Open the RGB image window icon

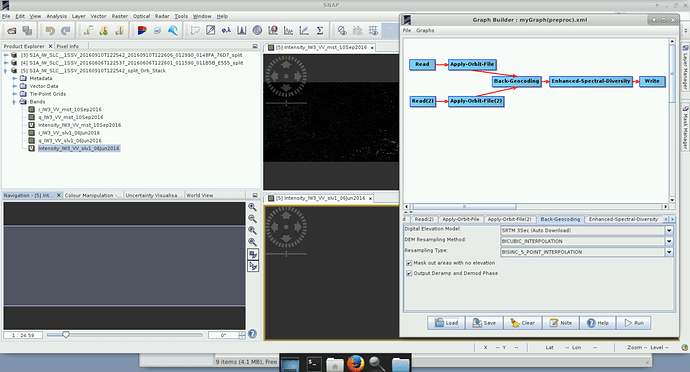pos(142,30)
